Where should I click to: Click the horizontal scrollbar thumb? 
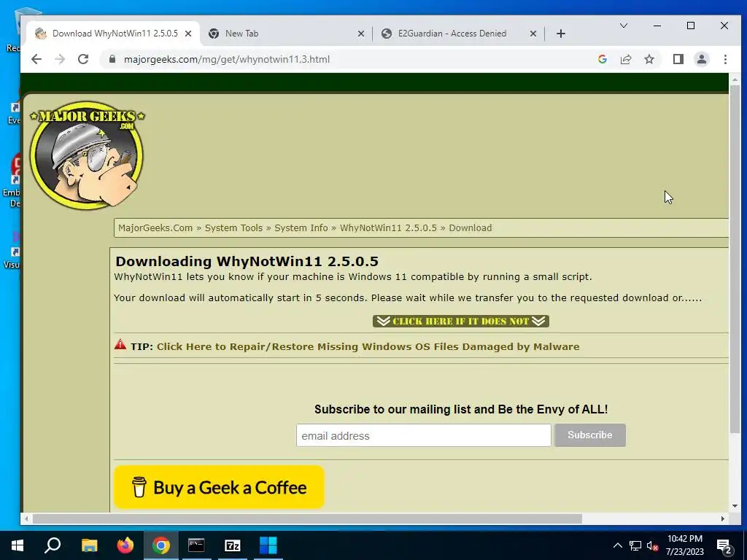tap(307, 518)
